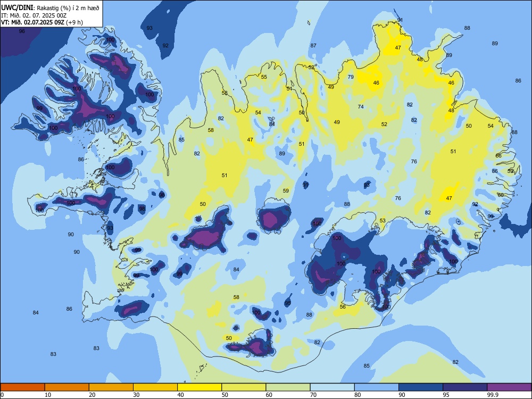
Task: Pick the amber 20–30 legend swatch
Action: [111, 387]
